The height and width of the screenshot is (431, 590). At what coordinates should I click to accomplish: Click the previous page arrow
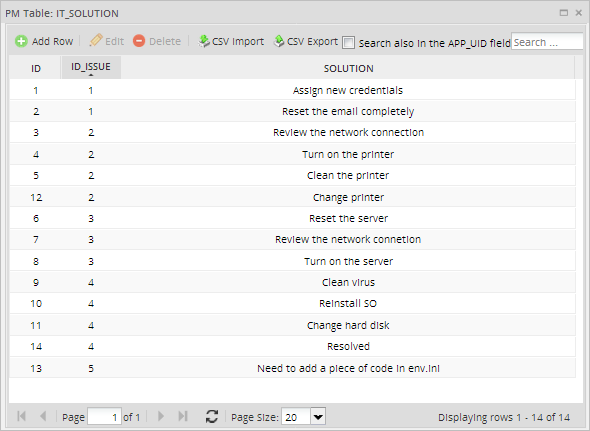click(43, 416)
